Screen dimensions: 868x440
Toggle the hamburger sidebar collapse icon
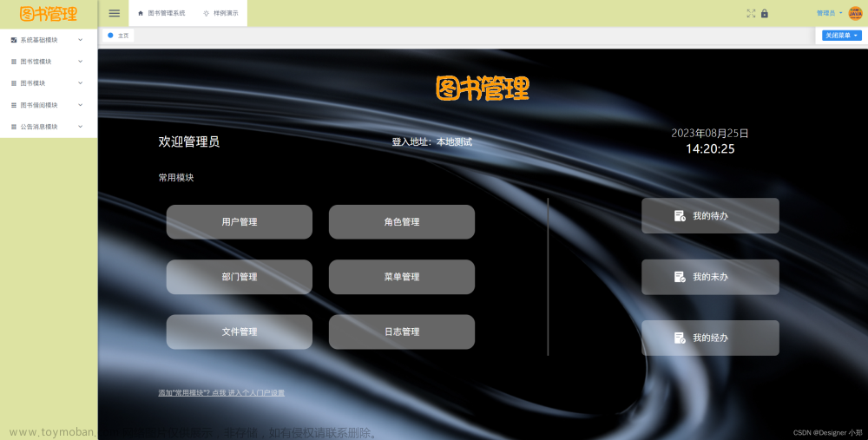pos(114,13)
